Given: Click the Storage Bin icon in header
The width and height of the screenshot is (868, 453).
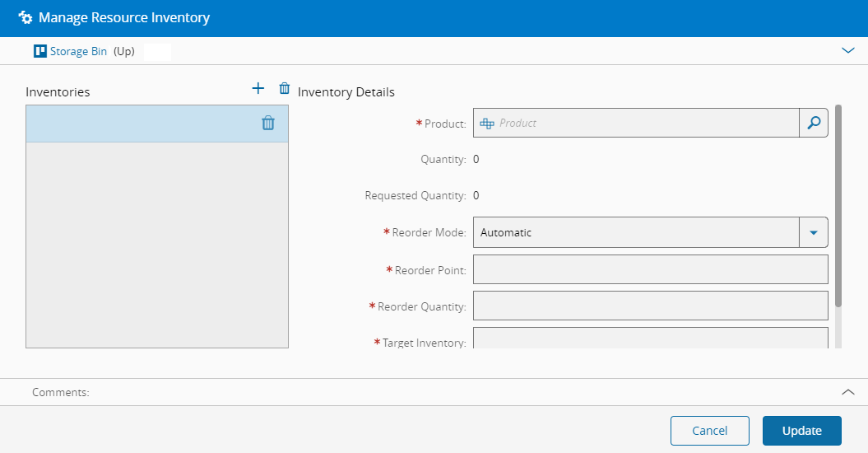Looking at the screenshot, I should (x=39, y=51).
